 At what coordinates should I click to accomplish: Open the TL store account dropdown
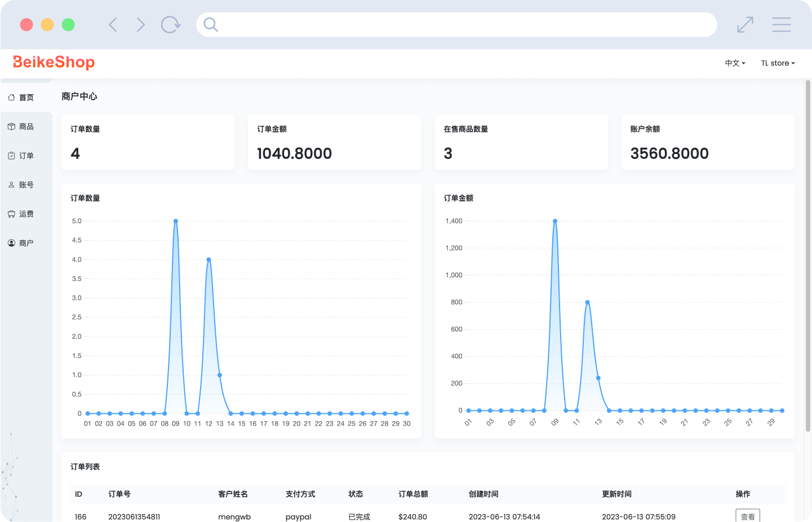pos(778,63)
